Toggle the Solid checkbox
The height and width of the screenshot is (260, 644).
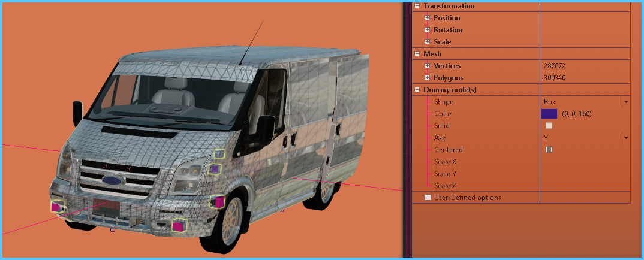[x=549, y=126]
